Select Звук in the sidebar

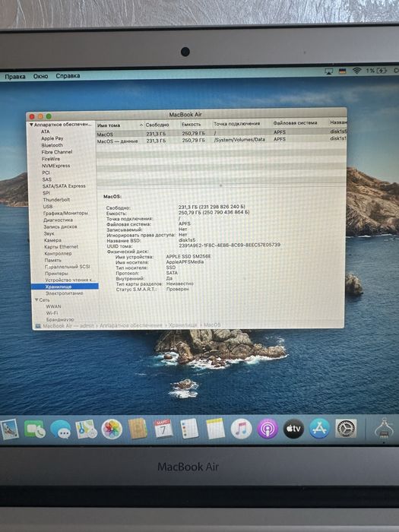click(x=49, y=233)
